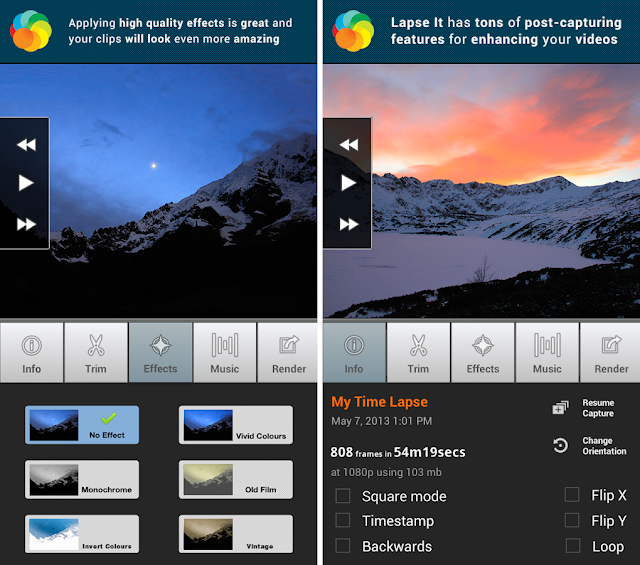Click the 'at 1080p using 103 mb' text

[x=386, y=472]
